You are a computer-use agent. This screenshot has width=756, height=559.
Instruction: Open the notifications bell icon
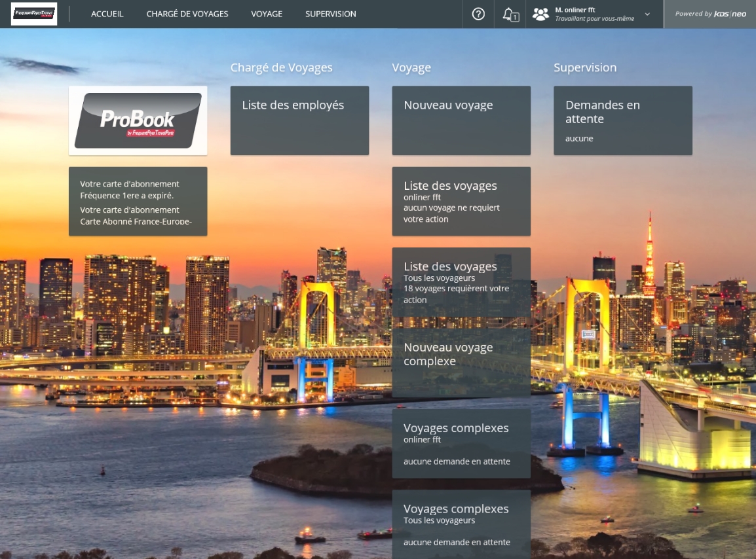click(510, 14)
